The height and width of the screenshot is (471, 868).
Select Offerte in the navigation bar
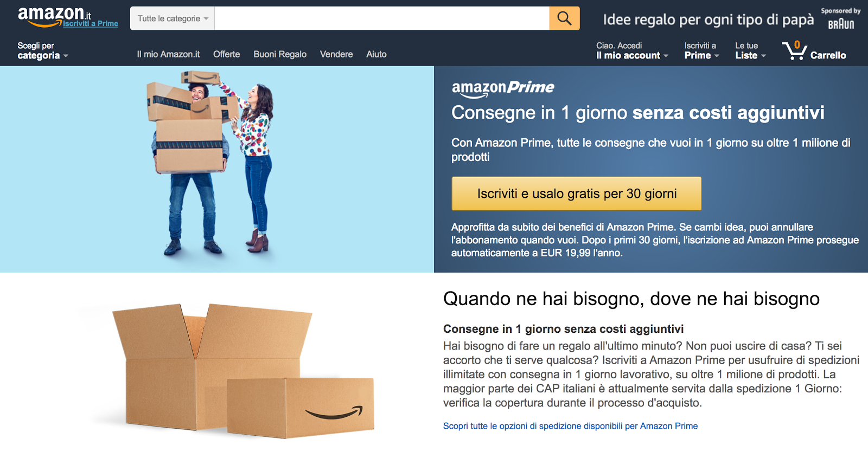coord(226,54)
